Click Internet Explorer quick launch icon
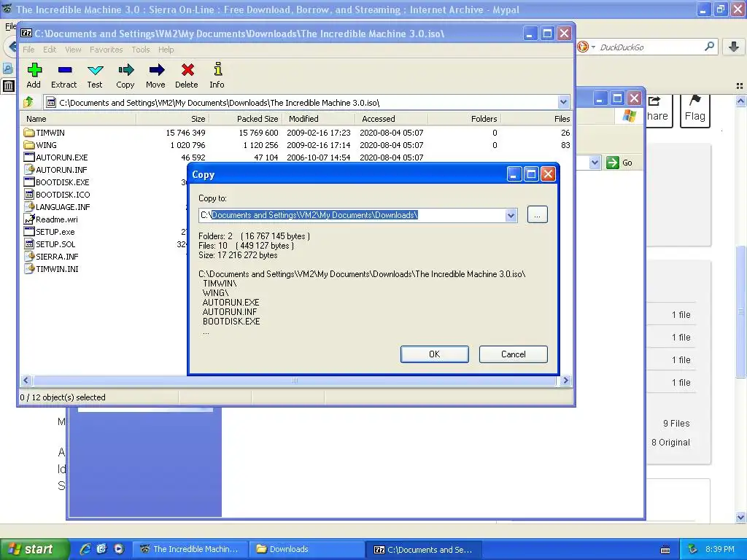Screen dimensions: 747x560 point(86,548)
